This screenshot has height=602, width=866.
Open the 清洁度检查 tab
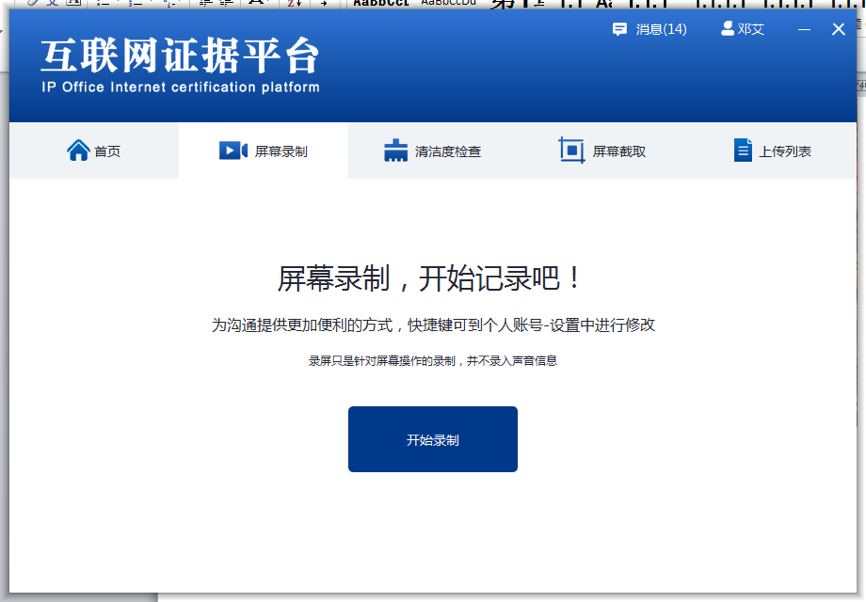448,152
